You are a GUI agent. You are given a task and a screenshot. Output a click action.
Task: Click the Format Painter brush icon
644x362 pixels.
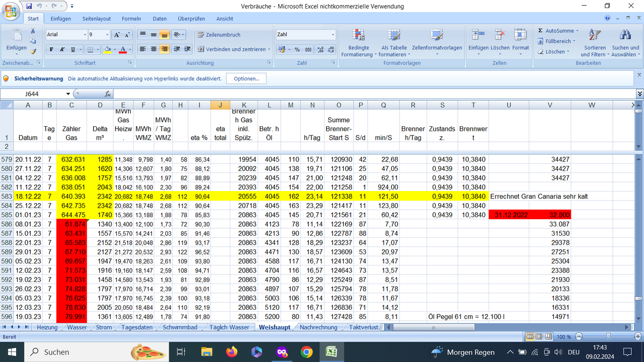click(33, 51)
